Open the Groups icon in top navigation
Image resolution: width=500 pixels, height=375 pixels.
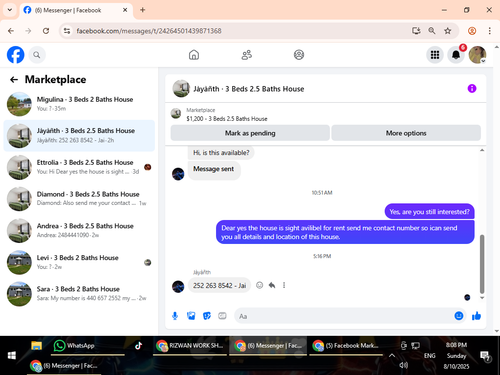pos(299,55)
